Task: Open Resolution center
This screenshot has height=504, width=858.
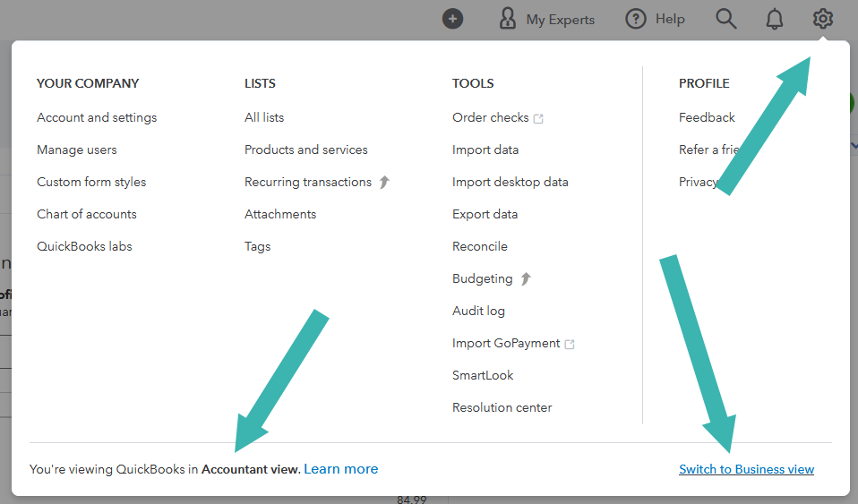Action: pos(502,407)
